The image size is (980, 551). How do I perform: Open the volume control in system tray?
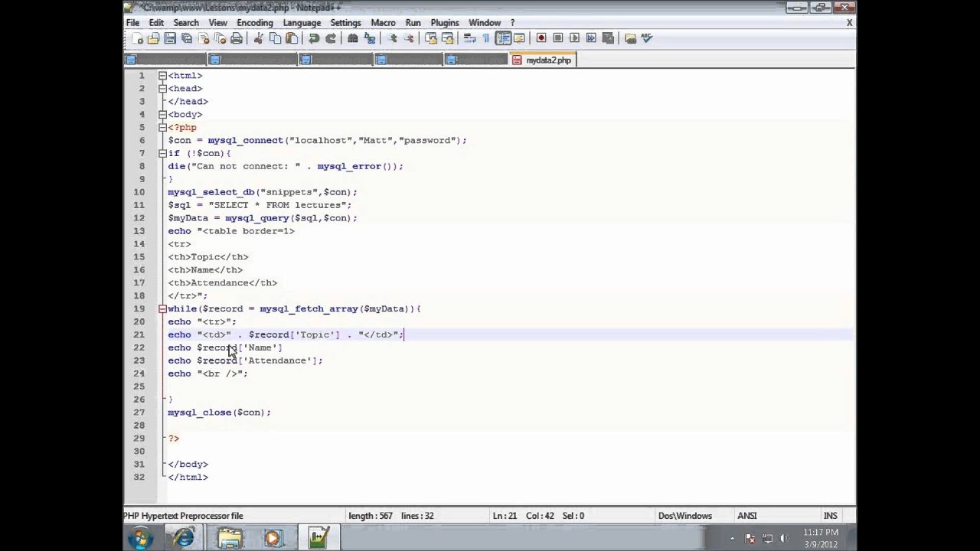point(785,538)
